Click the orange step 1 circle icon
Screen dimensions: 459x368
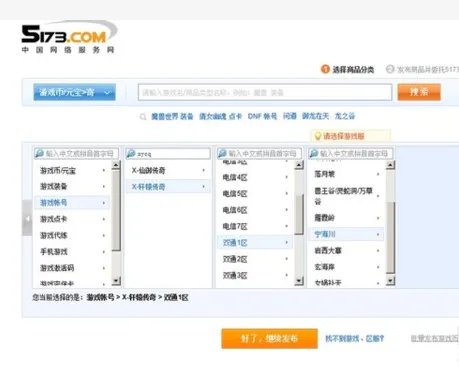tap(325, 69)
